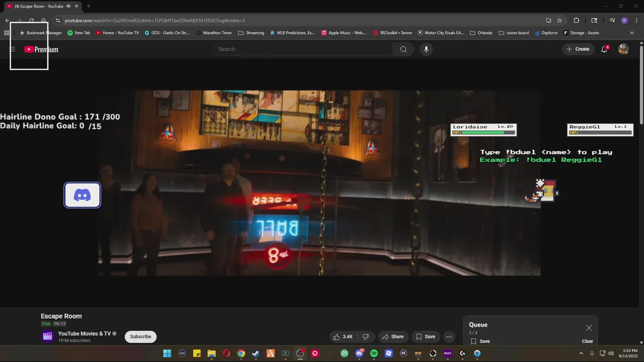The image size is (644, 362).
Task: Open the bookmarks bar apps grid
Action: coord(7,33)
